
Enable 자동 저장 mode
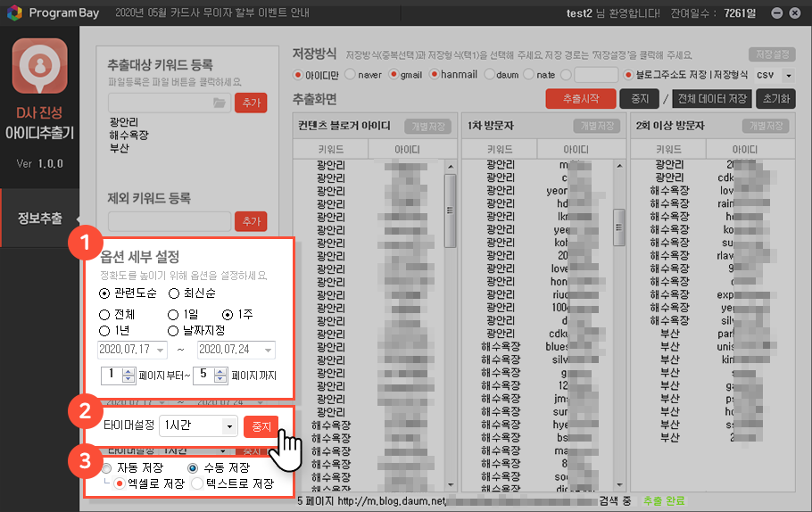[107, 468]
